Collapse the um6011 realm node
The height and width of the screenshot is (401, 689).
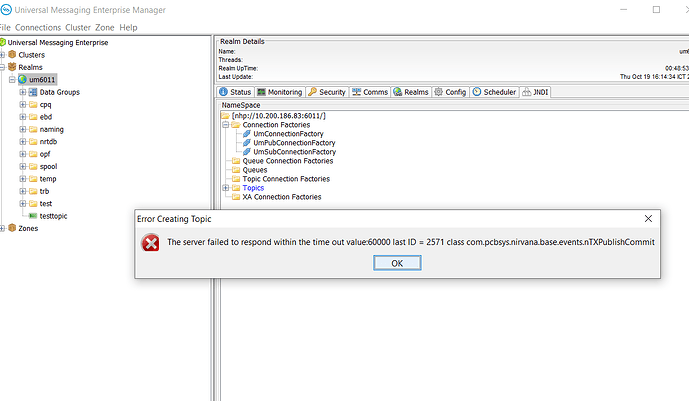[12, 79]
